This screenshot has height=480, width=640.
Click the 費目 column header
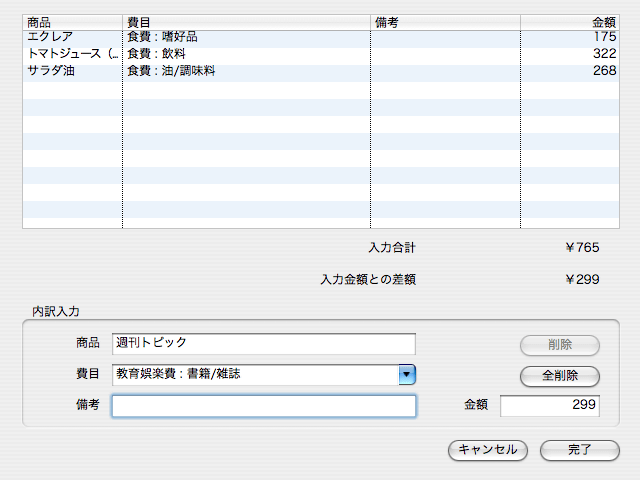pos(246,21)
